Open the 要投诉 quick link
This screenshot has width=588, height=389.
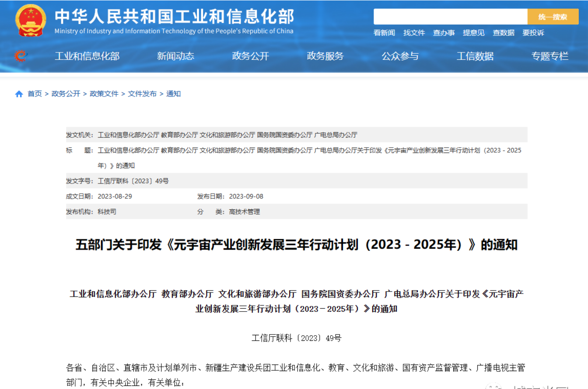[x=533, y=33]
